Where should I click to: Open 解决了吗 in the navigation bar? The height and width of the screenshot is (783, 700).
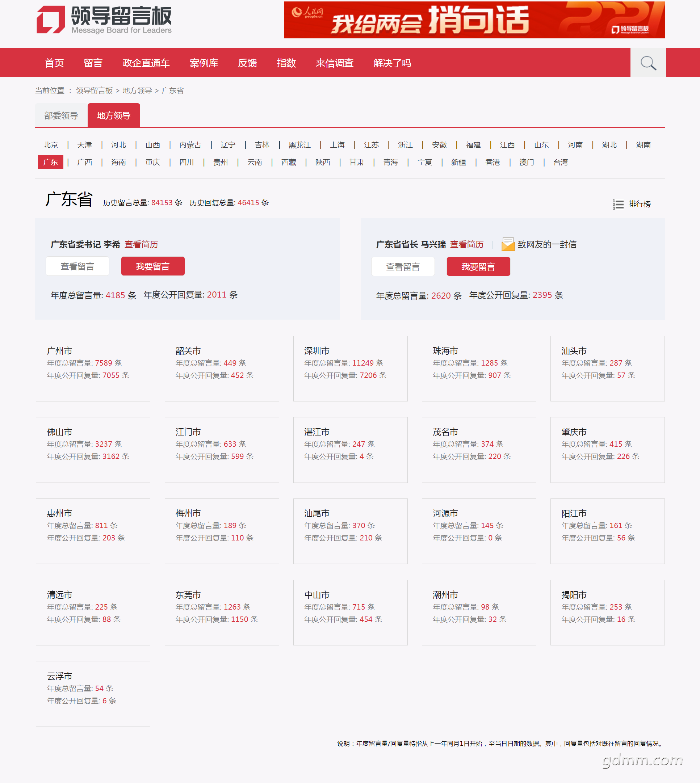pos(392,63)
